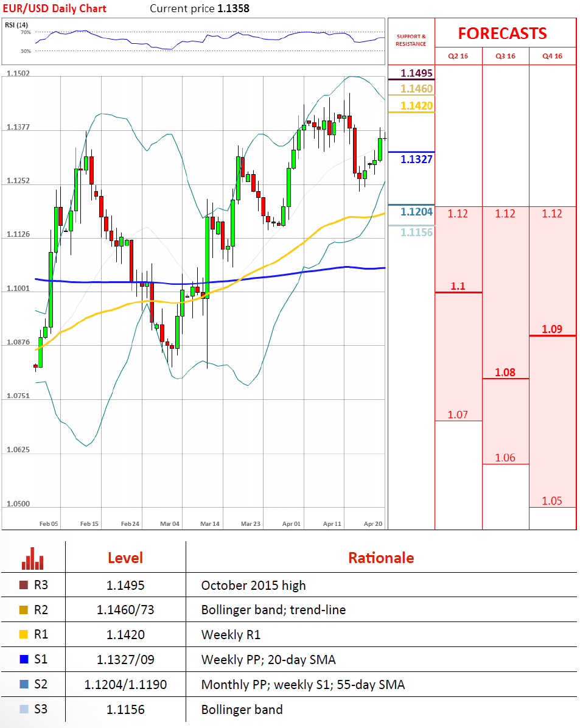Click the 1.1460 resistance level label
Image resolution: width=580 pixels, height=728 pixels.
416,89
